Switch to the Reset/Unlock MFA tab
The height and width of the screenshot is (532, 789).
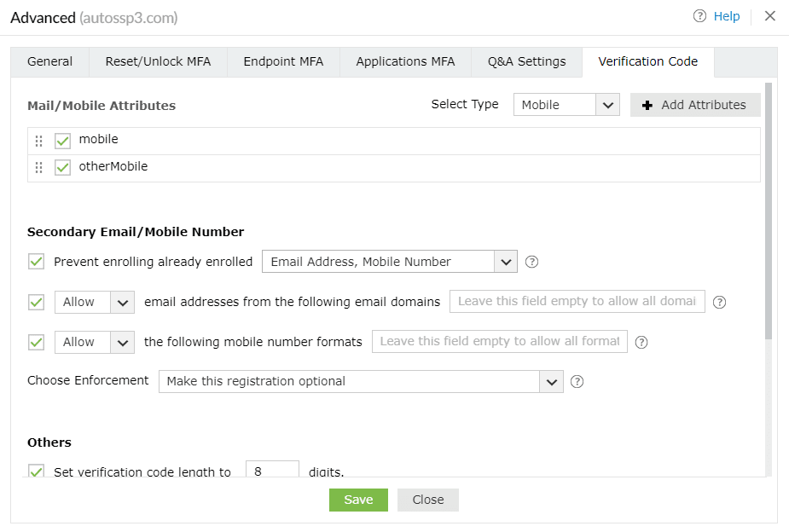click(158, 61)
